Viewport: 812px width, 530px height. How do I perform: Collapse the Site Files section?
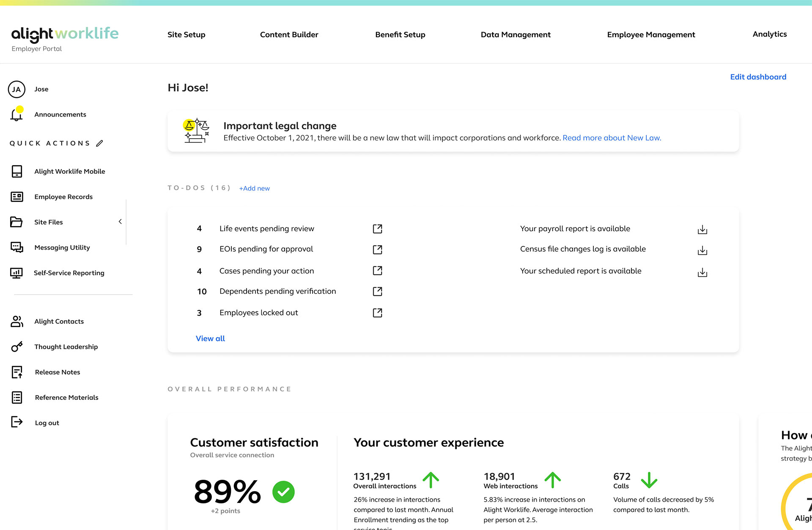(x=120, y=221)
